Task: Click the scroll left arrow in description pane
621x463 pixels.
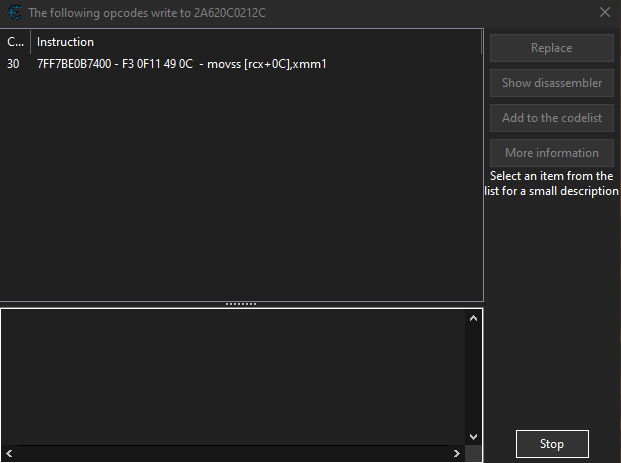Action: click(x=9, y=454)
